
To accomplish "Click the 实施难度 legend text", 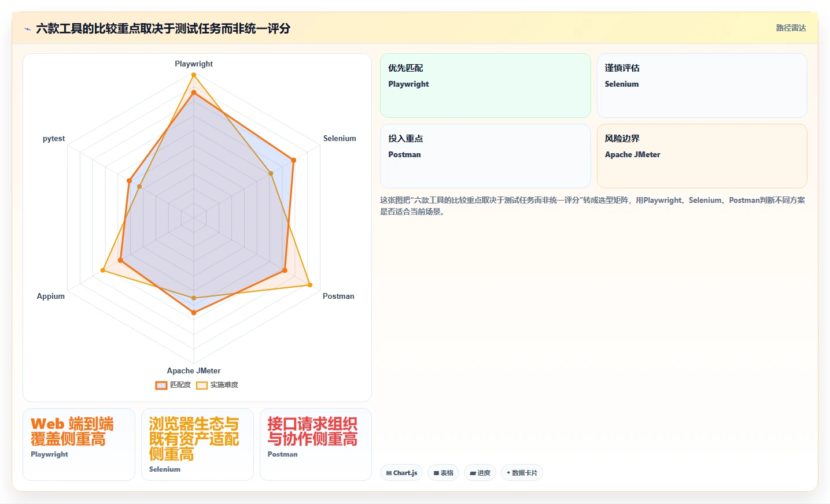I will (224, 385).
